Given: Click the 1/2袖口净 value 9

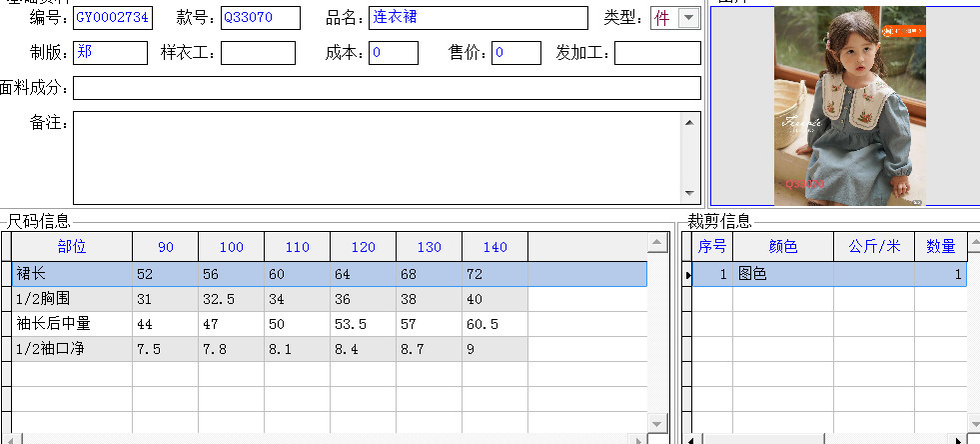Looking at the screenshot, I should tap(495, 349).
